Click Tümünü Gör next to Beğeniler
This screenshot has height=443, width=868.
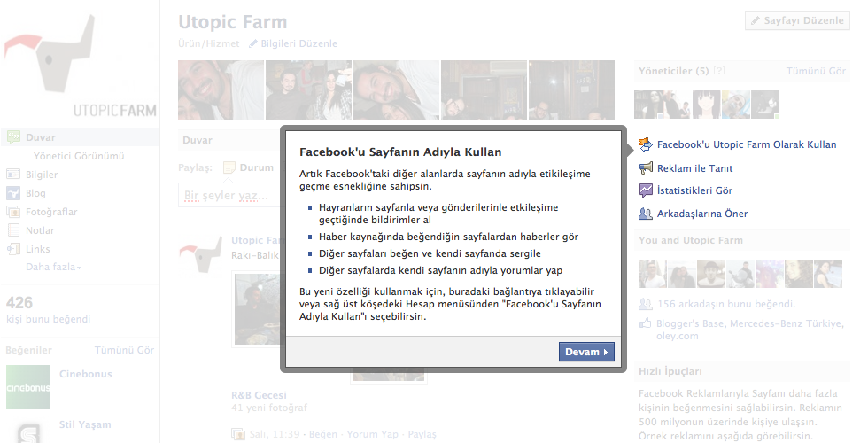click(124, 350)
